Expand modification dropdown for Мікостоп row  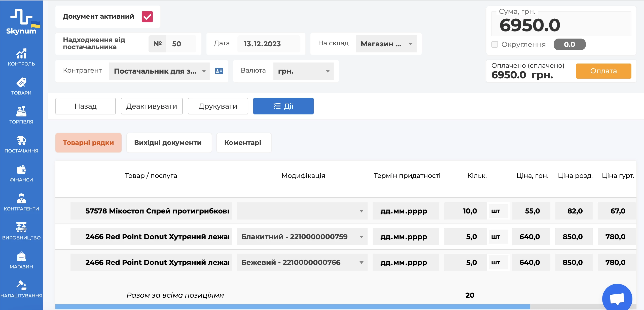pyautogui.click(x=302, y=211)
